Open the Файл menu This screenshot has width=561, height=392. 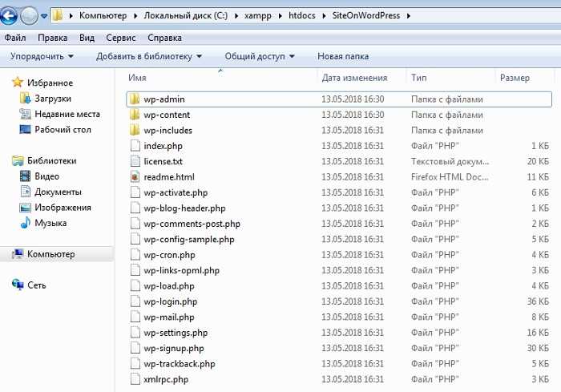[15, 38]
